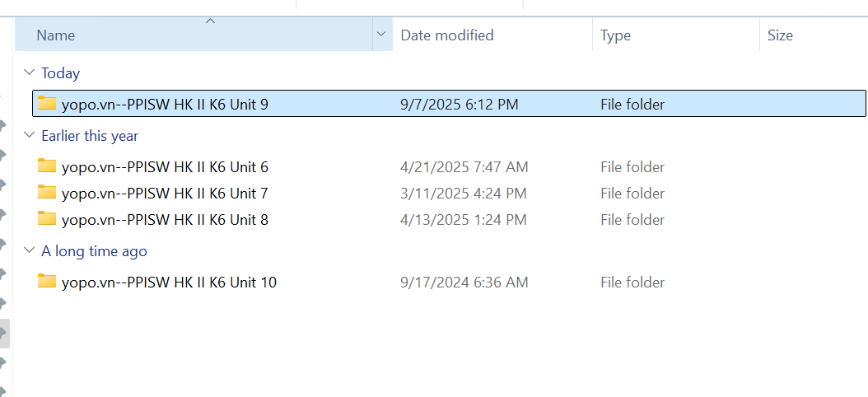Image resolution: width=868 pixels, height=397 pixels.
Task: Select the yopo.vn--PPISW HK II K6 Unit 10 name
Action: point(169,283)
